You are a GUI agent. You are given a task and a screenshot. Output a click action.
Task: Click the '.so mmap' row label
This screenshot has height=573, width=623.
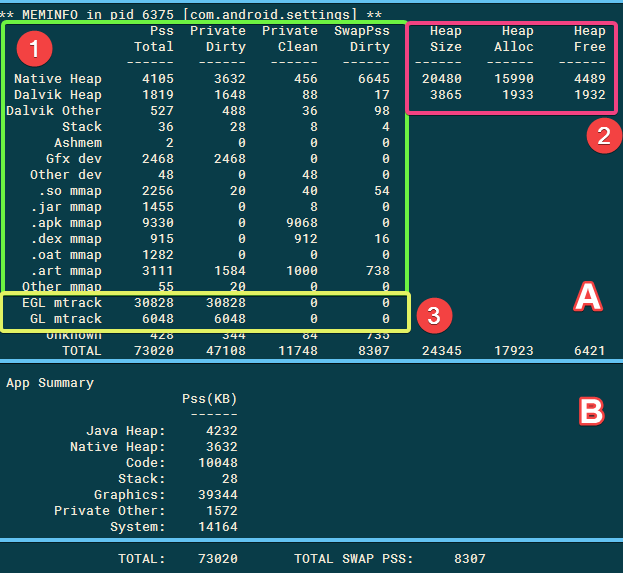[70, 191]
